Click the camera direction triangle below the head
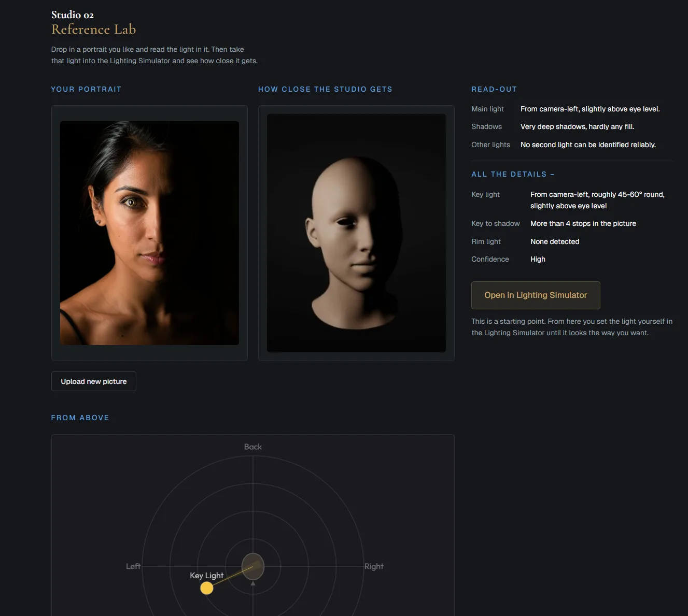688x616 pixels. pos(253,583)
